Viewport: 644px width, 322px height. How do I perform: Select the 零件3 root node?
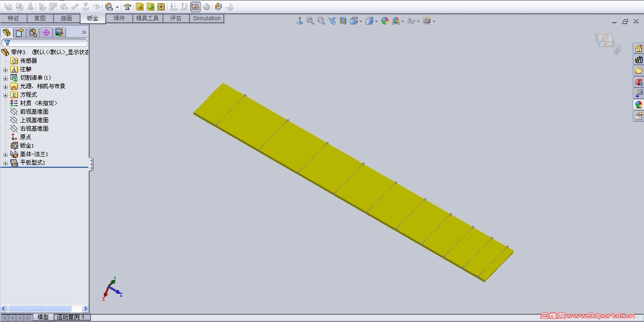tap(18, 52)
